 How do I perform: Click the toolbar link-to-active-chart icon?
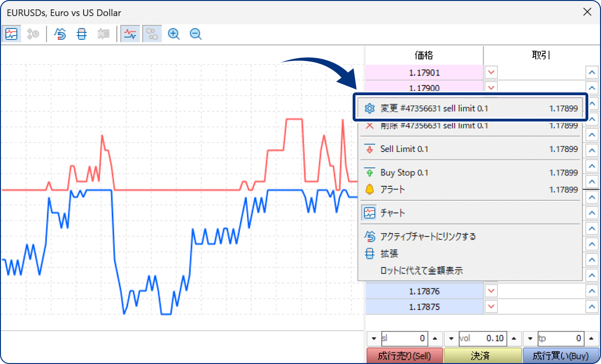coord(61,34)
